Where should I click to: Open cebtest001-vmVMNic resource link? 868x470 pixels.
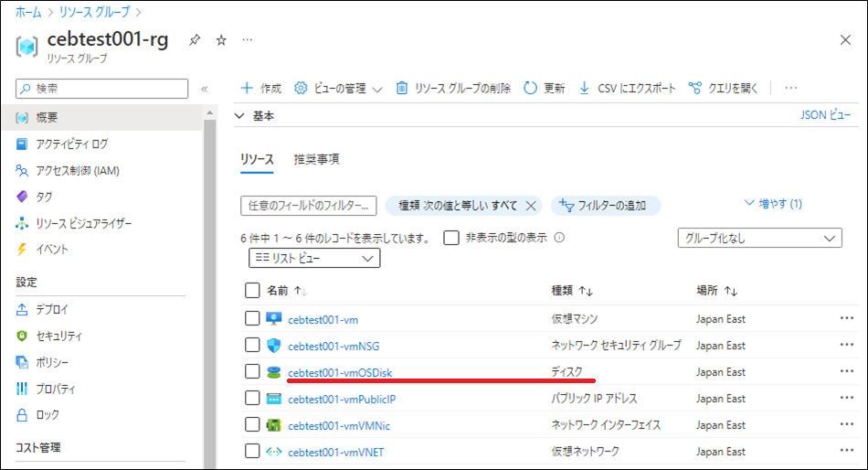pyautogui.click(x=339, y=426)
